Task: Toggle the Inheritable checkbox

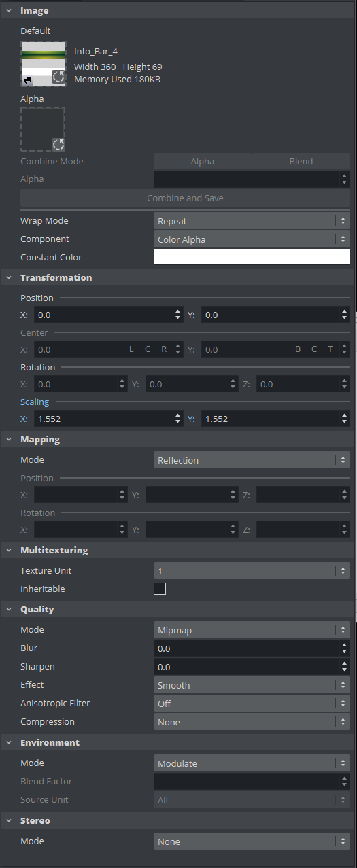Action: coord(160,589)
